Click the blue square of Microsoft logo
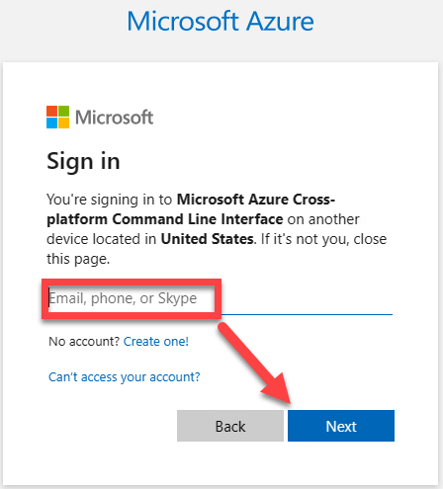 coord(52,123)
